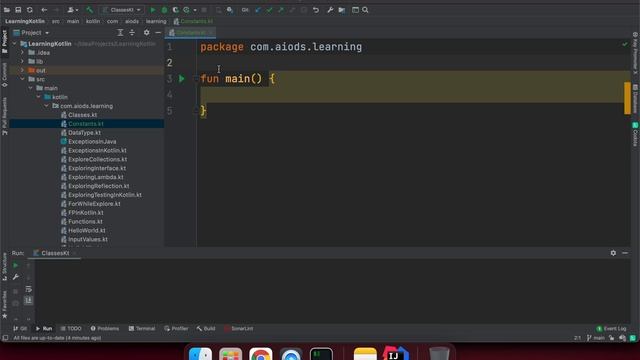Image resolution: width=640 pixels, height=360 pixels.
Task: Click 'src' in the breadcrumb bar
Action: pyautogui.click(x=56, y=21)
